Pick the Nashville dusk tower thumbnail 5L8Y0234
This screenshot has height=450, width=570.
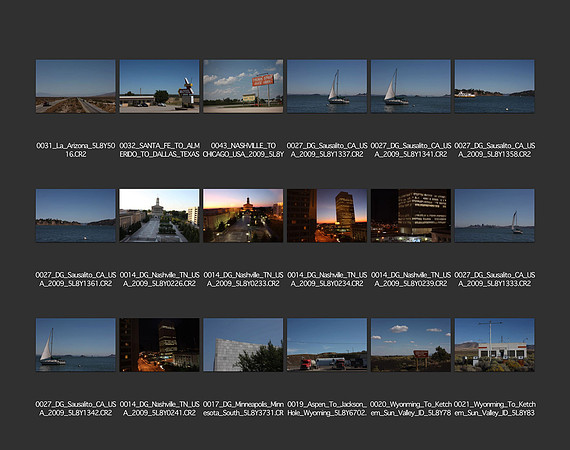(x=327, y=216)
